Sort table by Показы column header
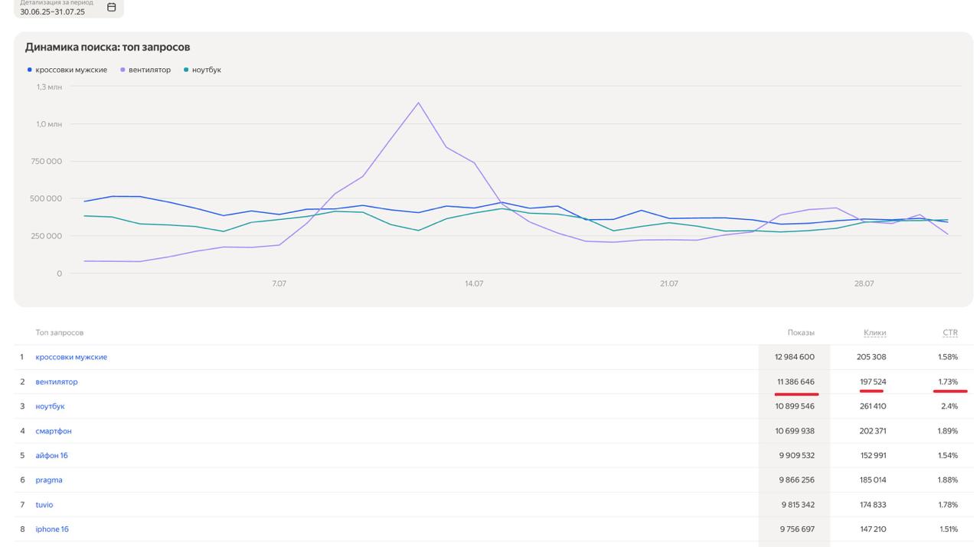Viewport: 980px width, 547px height. coord(801,332)
